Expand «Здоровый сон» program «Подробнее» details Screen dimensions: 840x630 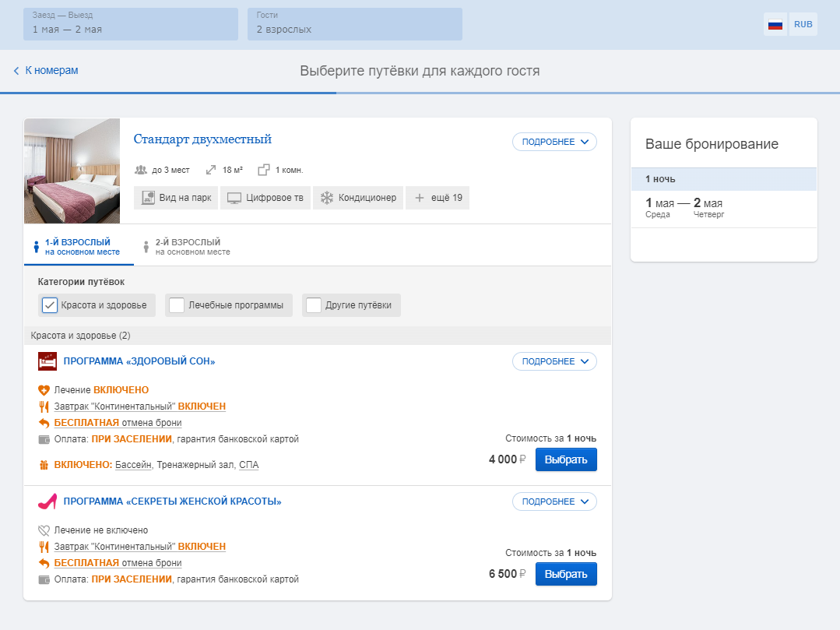point(554,361)
